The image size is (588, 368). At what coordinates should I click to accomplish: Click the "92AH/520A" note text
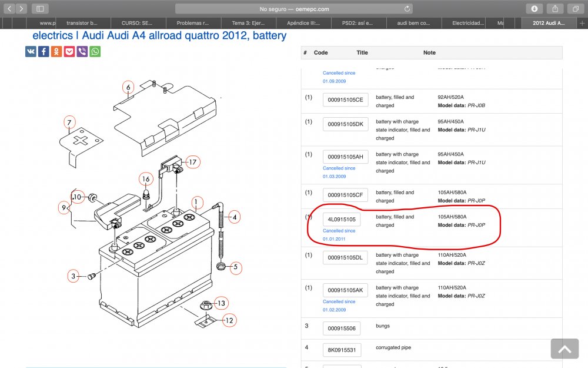coord(451,97)
